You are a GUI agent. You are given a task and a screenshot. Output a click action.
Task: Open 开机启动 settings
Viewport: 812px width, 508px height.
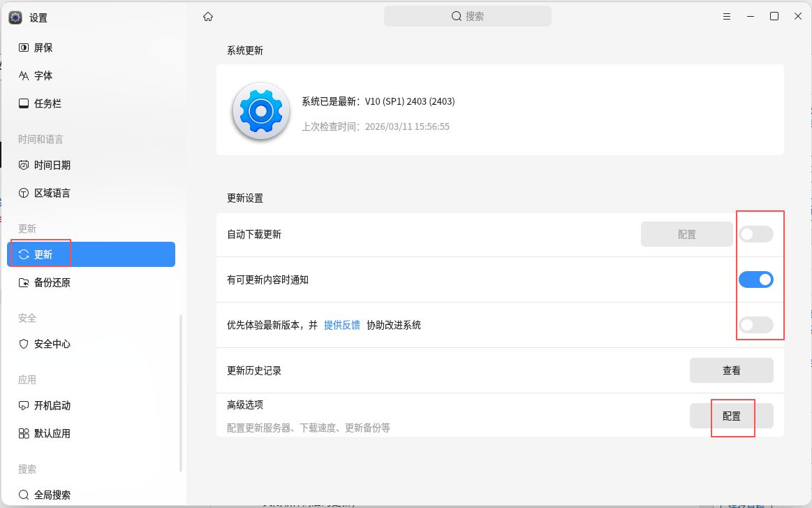(52, 405)
